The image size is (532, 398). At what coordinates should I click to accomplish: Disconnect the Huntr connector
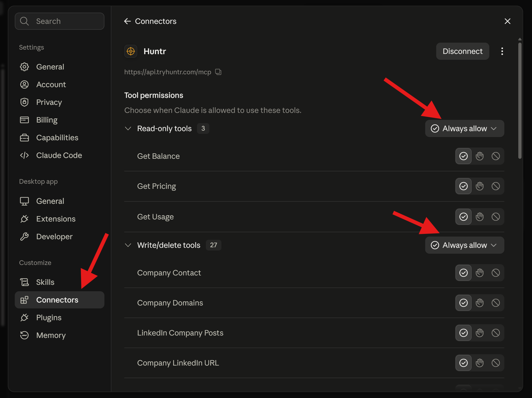pyautogui.click(x=462, y=51)
